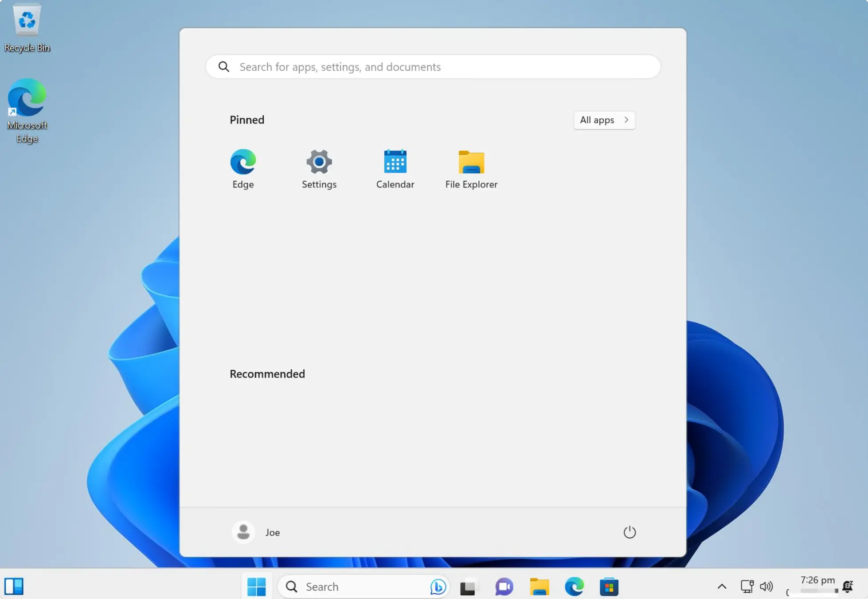Click the volume speaker icon
868x599 pixels.
tap(766, 587)
